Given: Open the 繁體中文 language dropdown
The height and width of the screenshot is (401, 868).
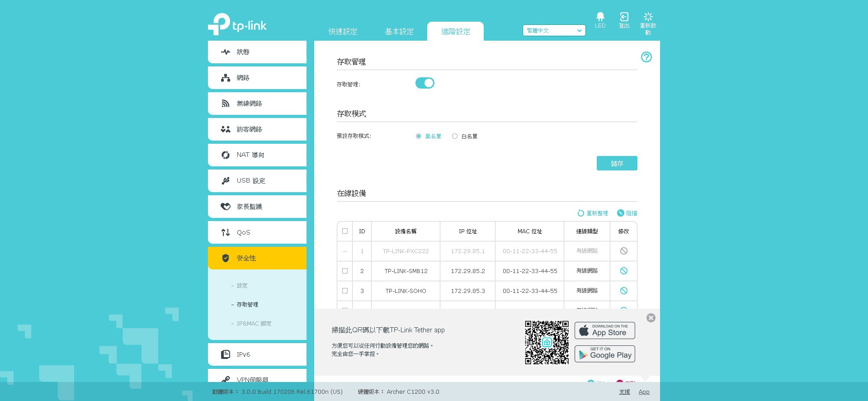Looking at the screenshot, I should click(554, 30).
